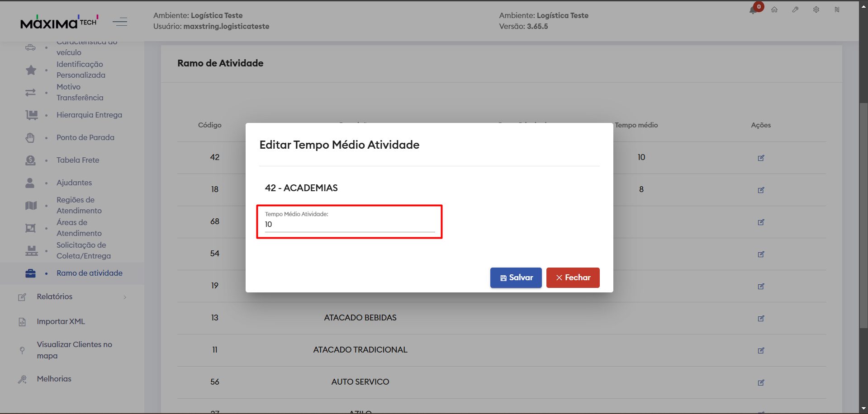This screenshot has width=868, height=414.
Task: Edit the row with code 18
Action: pyautogui.click(x=761, y=190)
